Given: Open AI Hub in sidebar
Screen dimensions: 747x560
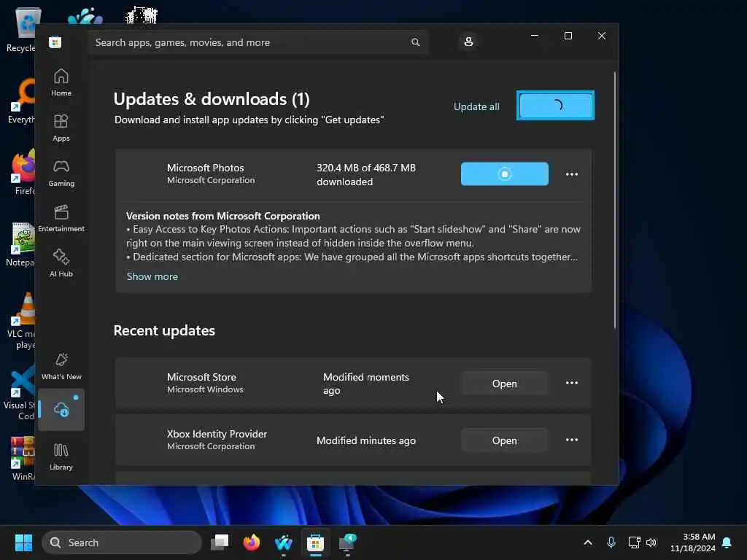Looking at the screenshot, I should pos(61,263).
